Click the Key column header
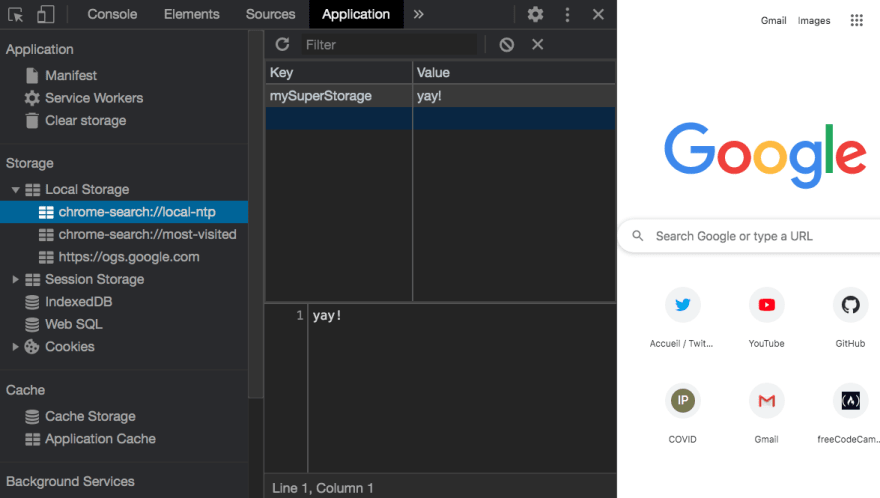Viewport: 880px width, 498px height. [x=339, y=72]
